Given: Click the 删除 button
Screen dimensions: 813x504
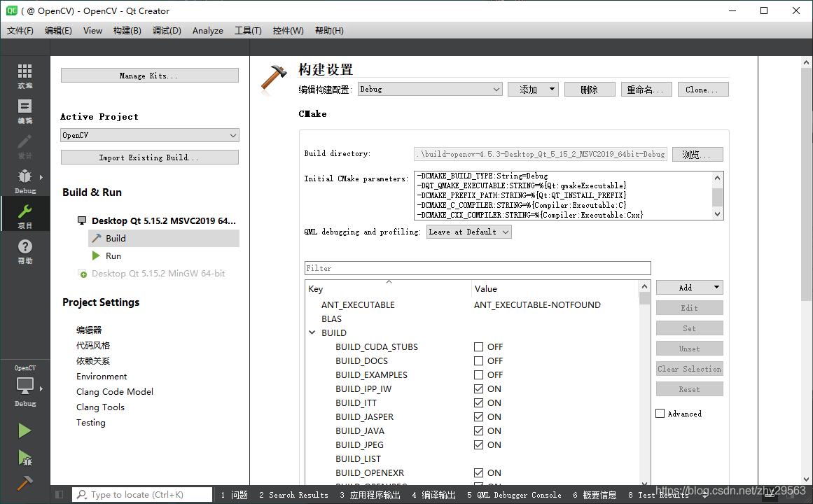Looking at the screenshot, I should coord(590,89).
